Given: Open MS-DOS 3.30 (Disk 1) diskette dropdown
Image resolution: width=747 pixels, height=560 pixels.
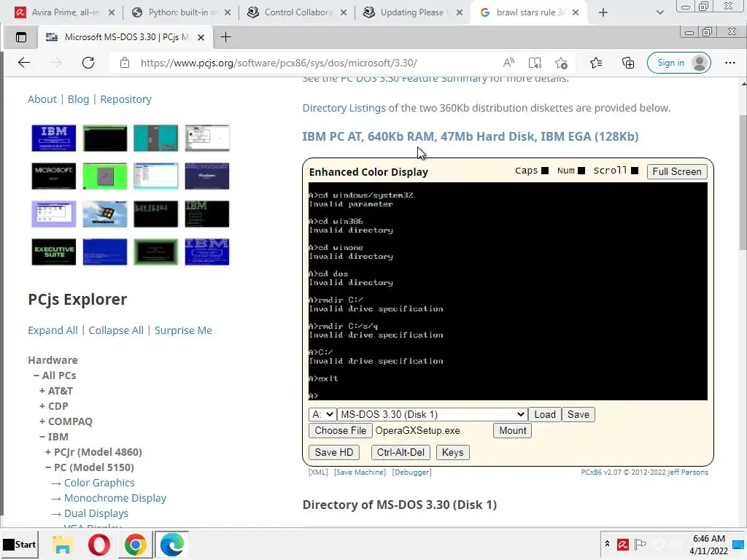Looking at the screenshot, I should point(433,414).
